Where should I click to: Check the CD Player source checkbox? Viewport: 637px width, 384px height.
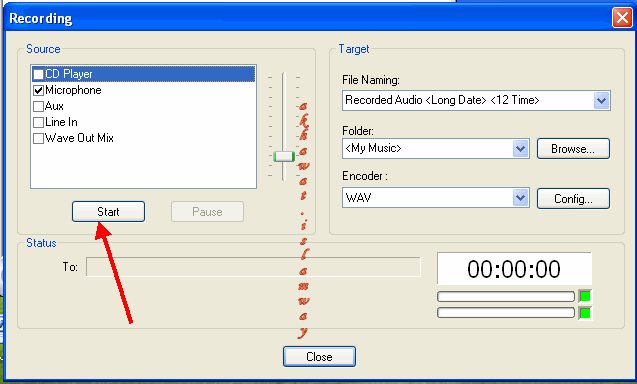click(x=38, y=74)
